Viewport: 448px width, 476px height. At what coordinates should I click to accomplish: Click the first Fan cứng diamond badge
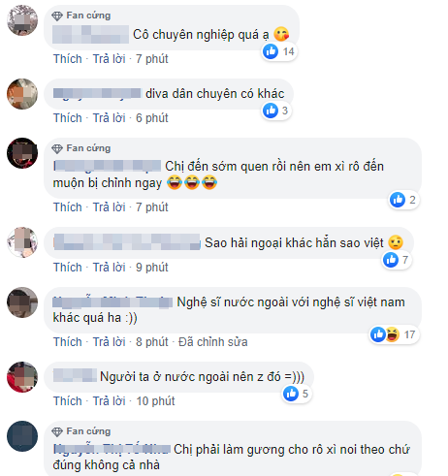[57, 16]
